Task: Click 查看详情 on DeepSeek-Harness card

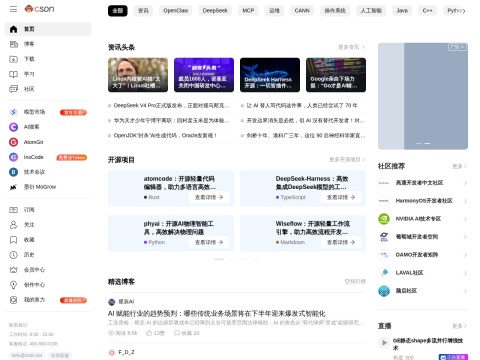Action: (x=341, y=197)
